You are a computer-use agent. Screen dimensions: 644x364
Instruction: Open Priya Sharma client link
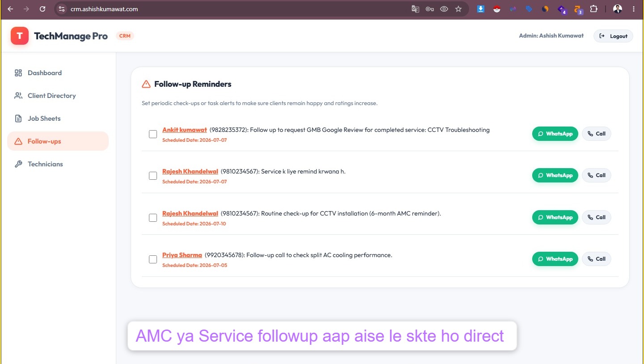(x=182, y=255)
